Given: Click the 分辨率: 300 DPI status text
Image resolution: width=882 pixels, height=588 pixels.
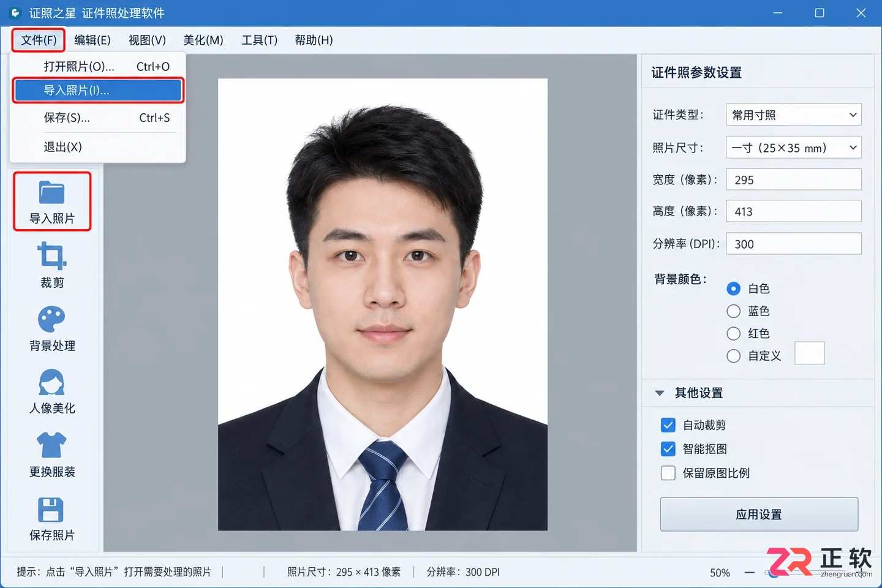Looking at the screenshot, I should click(x=463, y=572).
